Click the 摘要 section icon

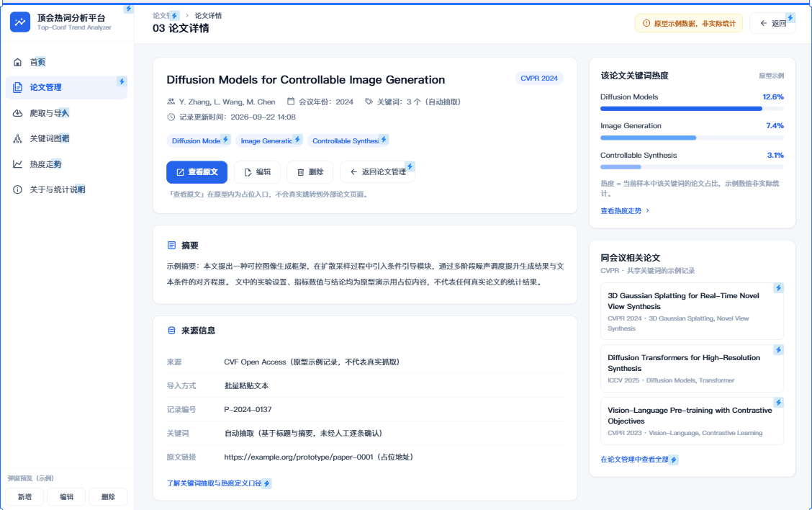click(172, 245)
